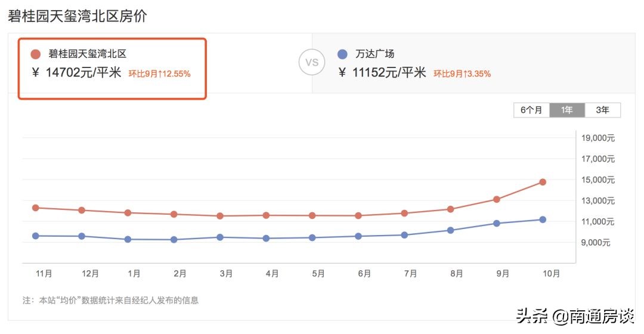Viewport: 644px width, 334px height.
Task: Switch to the 3年 time range
Action: coord(602,110)
